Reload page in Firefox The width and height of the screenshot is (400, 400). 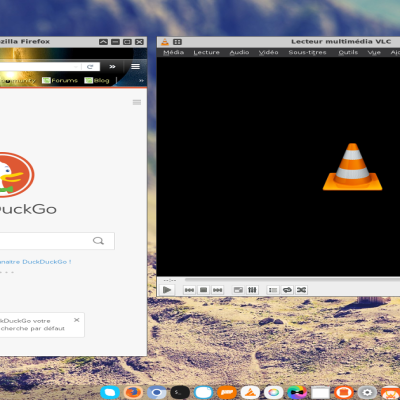[x=90, y=67]
